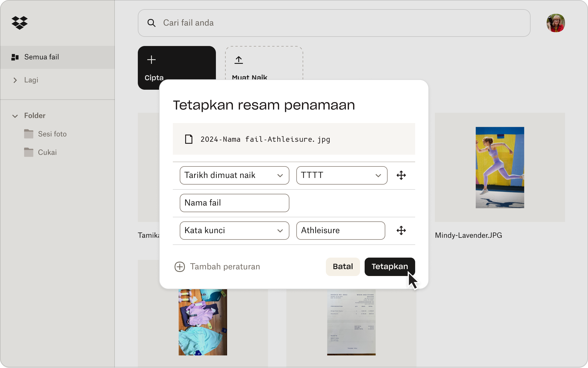Open the TTTT format dropdown
Viewport: 588px width, 368px height.
342,175
